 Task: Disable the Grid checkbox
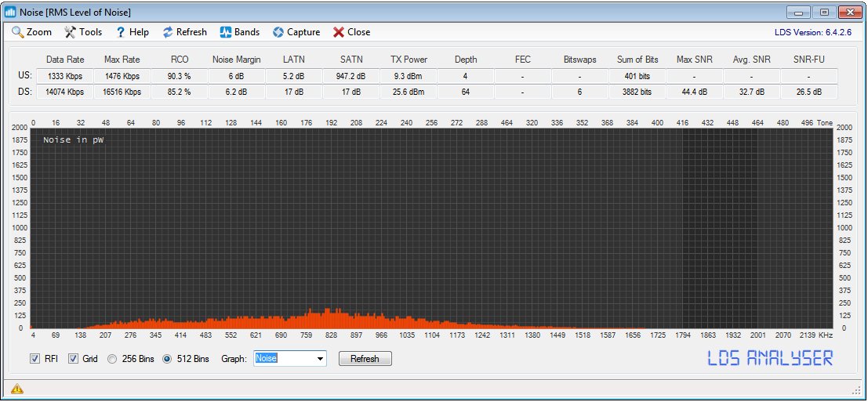[x=74, y=359]
